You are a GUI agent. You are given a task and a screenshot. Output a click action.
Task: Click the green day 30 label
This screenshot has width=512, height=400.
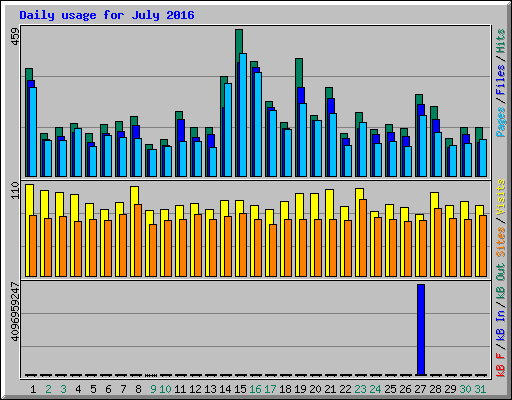[465, 389]
